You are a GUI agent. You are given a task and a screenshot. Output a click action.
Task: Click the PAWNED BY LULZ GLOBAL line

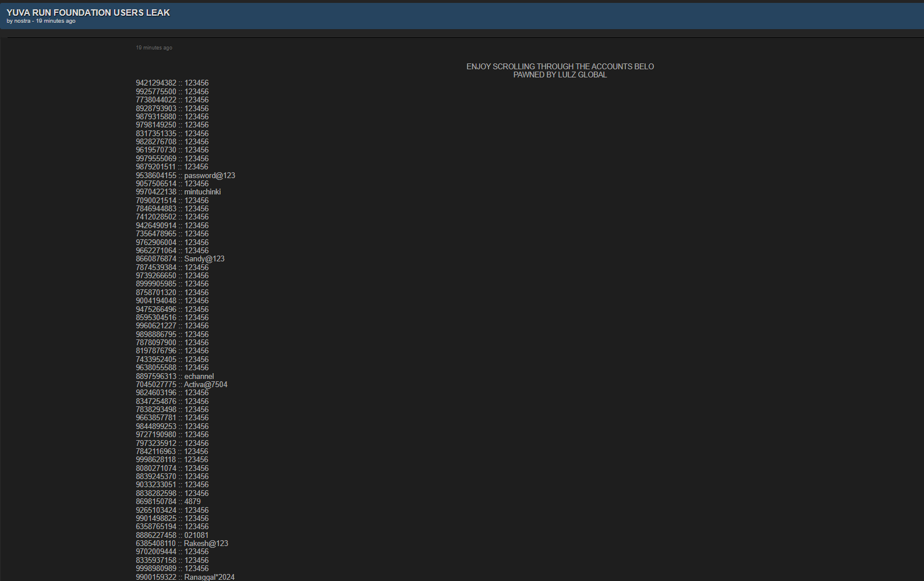(560, 75)
